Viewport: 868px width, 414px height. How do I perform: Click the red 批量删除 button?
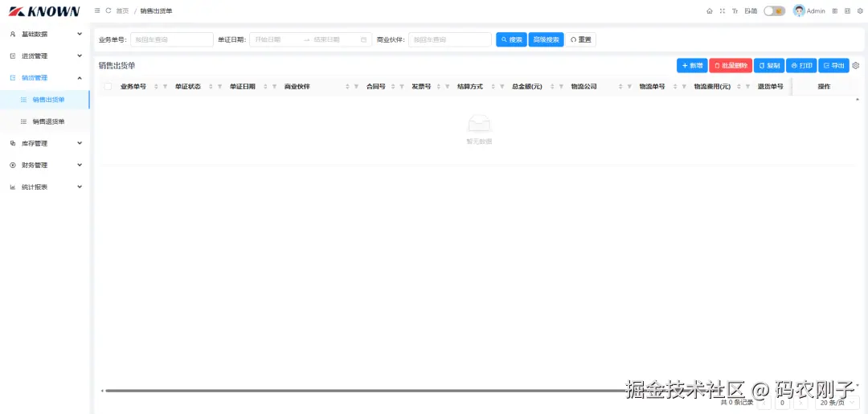pyautogui.click(x=731, y=65)
